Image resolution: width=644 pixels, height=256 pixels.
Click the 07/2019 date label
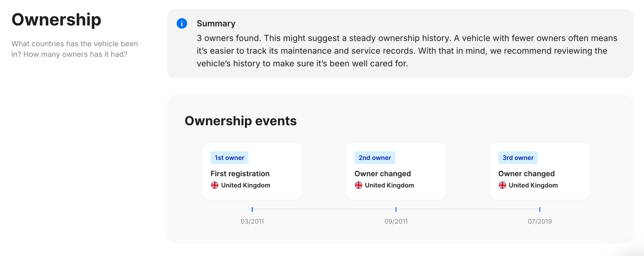coord(540,221)
